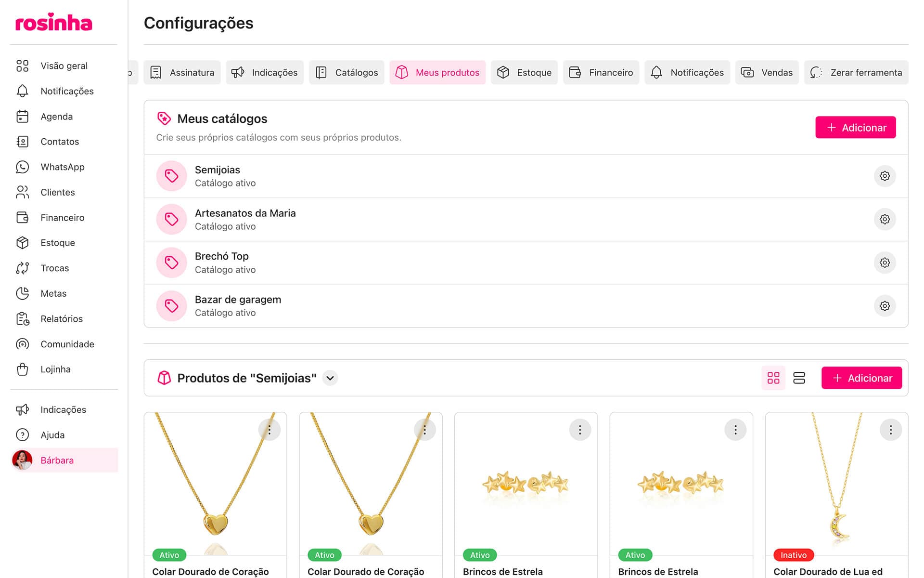The width and height of the screenshot is (924, 578).
Task: Open Bárbara's profile in the sidebar
Action: [x=57, y=460]
